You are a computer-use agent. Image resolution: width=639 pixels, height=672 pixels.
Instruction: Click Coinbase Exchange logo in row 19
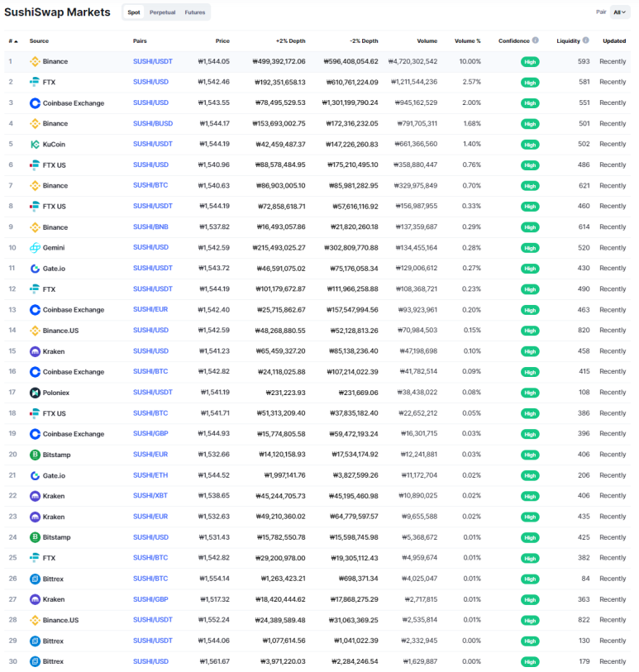[35, 434]
